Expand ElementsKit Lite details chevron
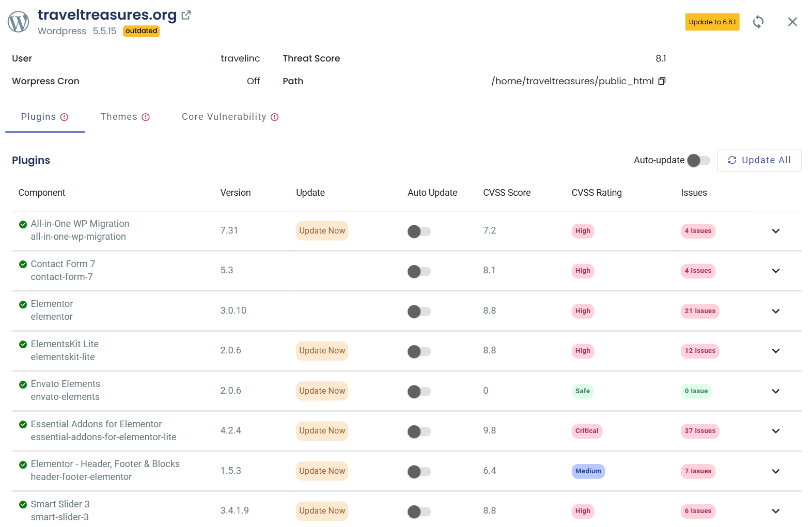 pos(775,351)
